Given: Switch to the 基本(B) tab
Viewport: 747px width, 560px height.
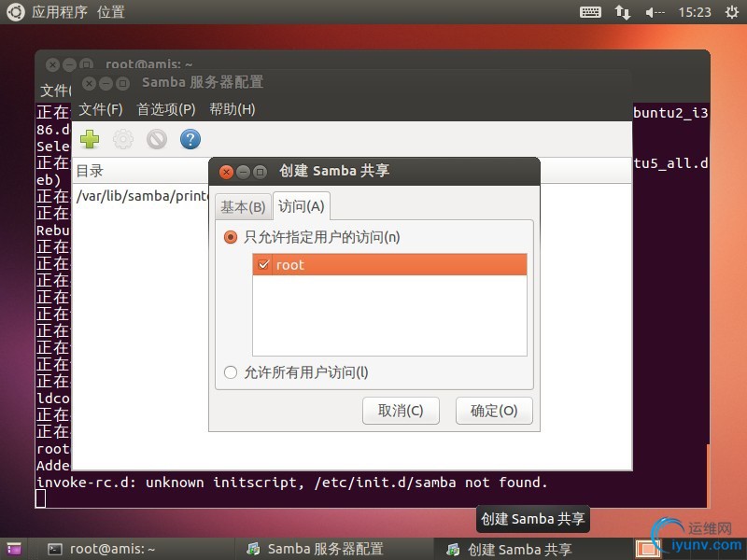Looking at the screenshot, I should click(243, 207).
